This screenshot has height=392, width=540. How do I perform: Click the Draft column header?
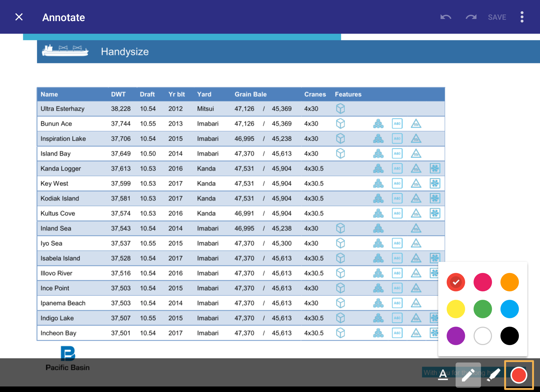[147, 94]
